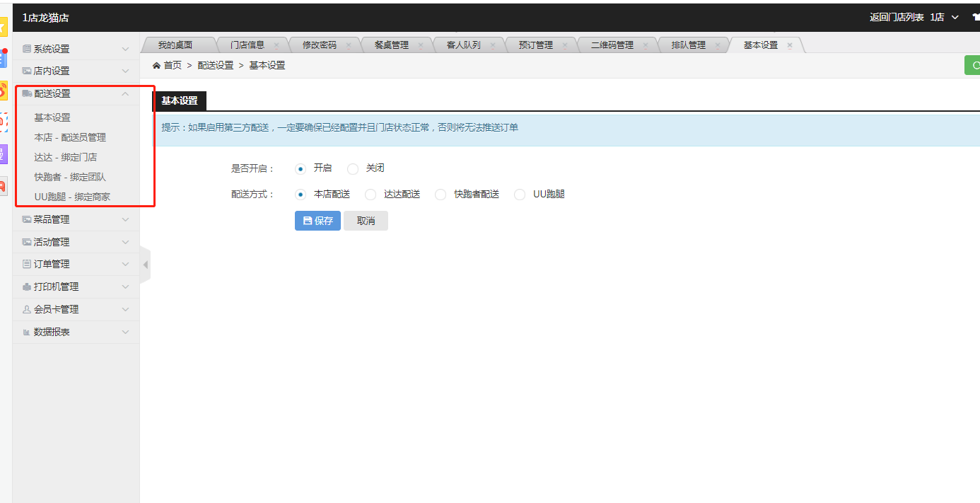Click the 打印机管理 printer icon
Viewport: 980px width, 503px height.
click(27, 287)
